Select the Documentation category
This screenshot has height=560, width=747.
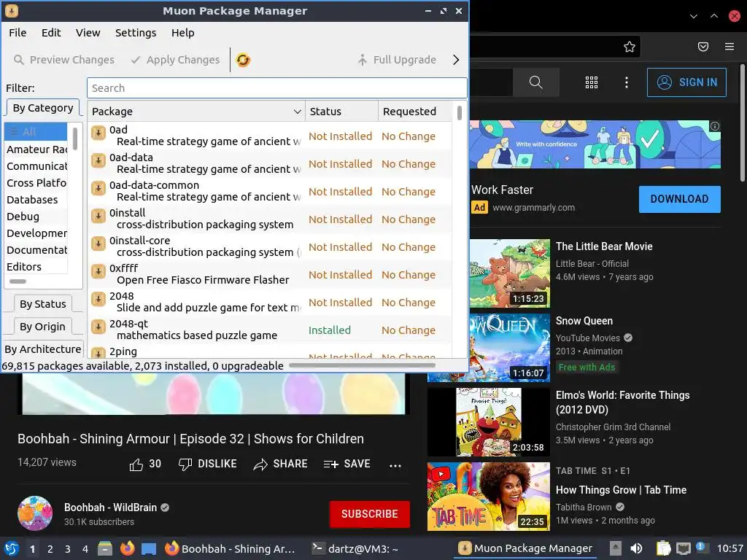[36, 250]
